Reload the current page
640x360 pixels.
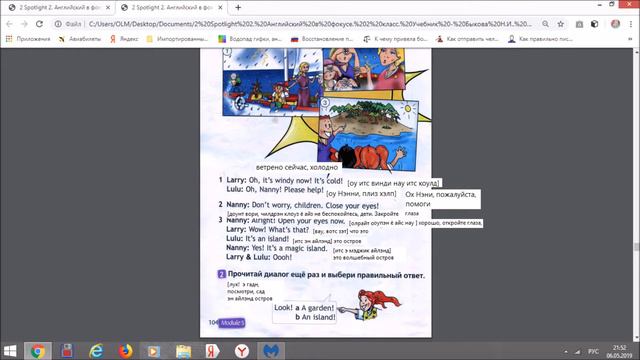pyautogui.click(x=39, y=24)
